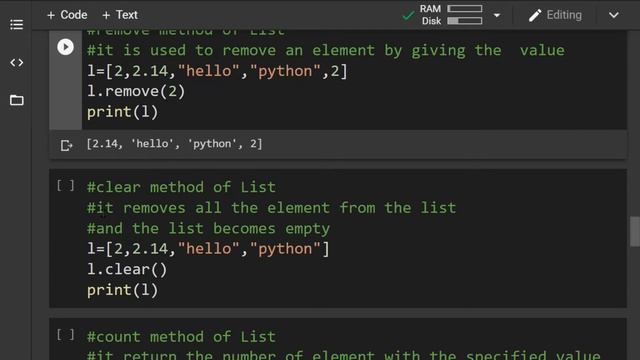Click the run bracket of clear method cell
Image resolution: width=640 pixels, height=360 pixels.
(65, 186)
